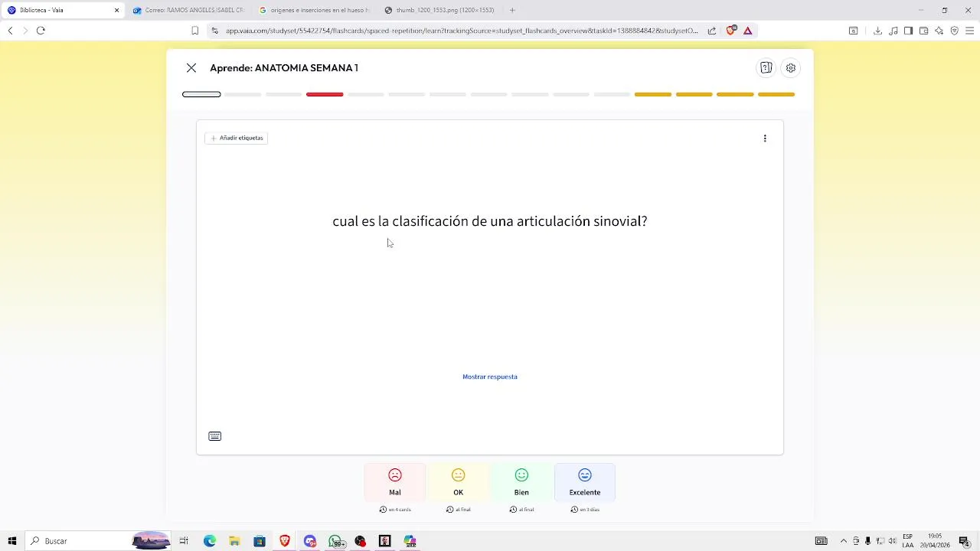The image size is (980, 551).
Task: Go back in browser history
Action: tap(10, 31)
